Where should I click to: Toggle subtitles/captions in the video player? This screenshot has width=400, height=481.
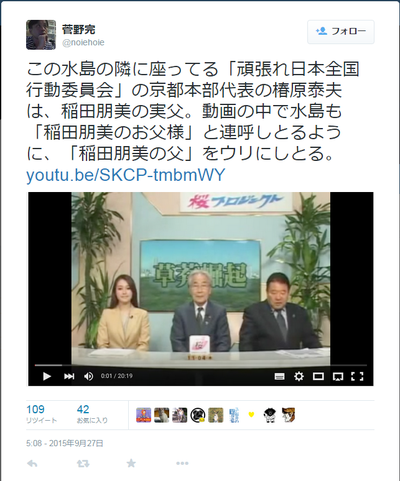279,377
